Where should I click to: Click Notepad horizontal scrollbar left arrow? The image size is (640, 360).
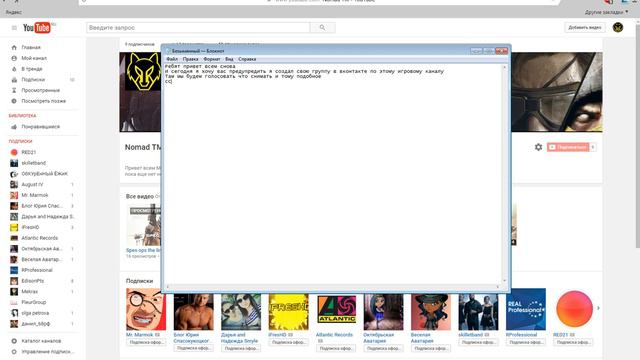pyautogui.click(x=168, y=287)
